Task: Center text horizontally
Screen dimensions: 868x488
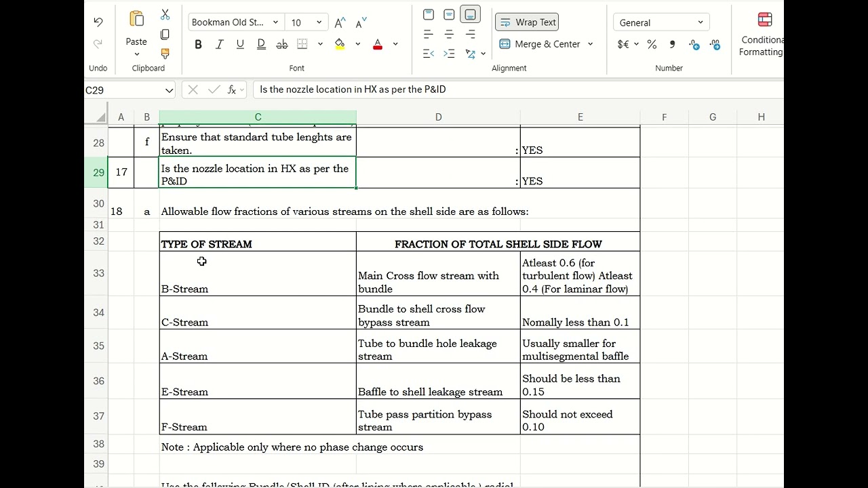Action: pyautogui.click(x=450, y=34)
